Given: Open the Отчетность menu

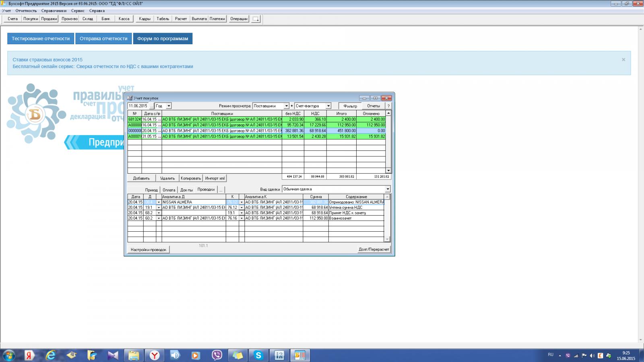Looking at the screenshot, I should (26, 11).
